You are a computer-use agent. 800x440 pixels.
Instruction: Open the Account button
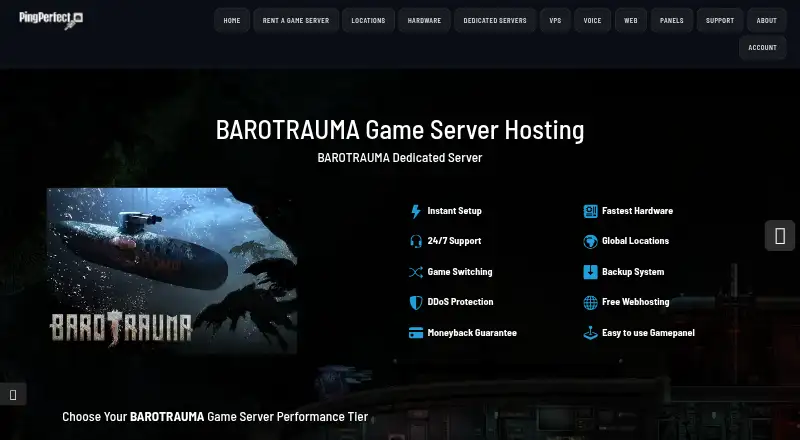point(762,47)
